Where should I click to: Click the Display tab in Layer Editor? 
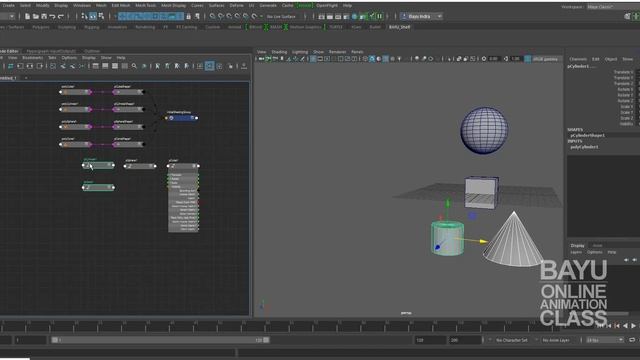tap(578, 245)
